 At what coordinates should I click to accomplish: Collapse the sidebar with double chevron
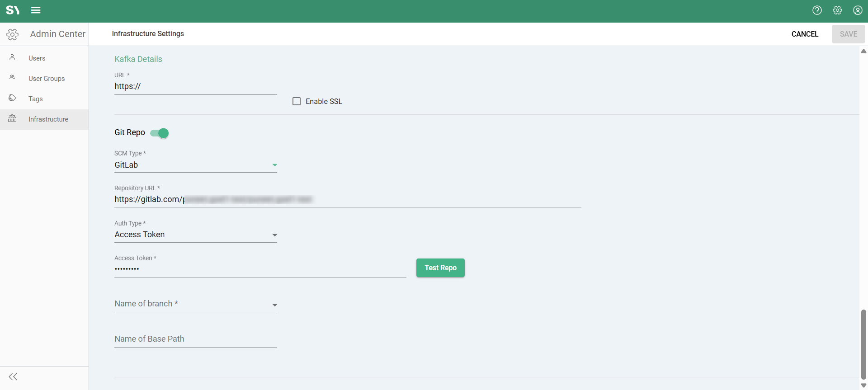[13, 377]
